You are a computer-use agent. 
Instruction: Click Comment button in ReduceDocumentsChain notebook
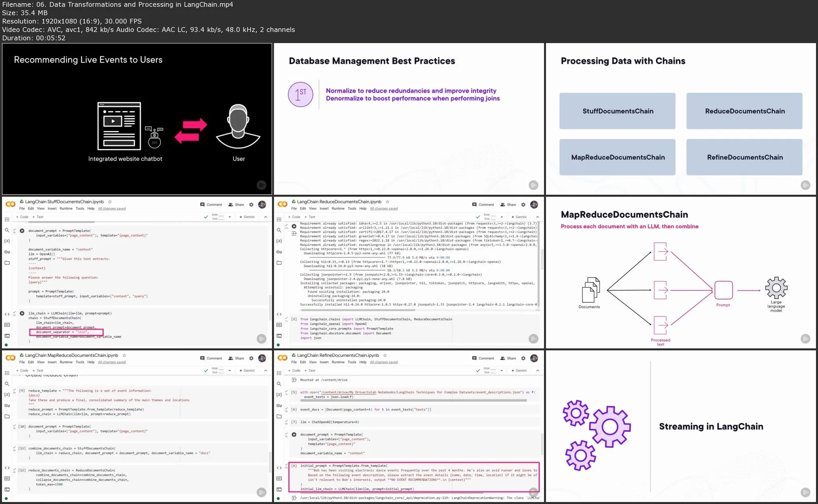pyautogui.click(x=483, y=205)
